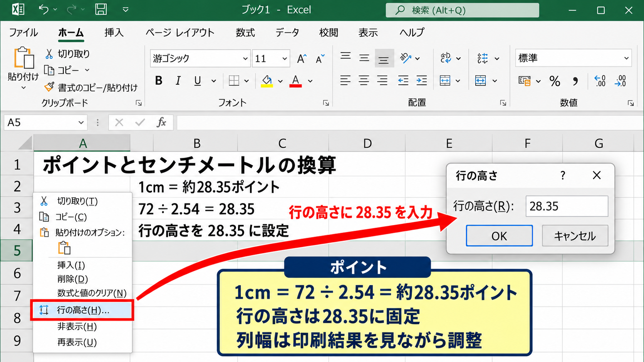Center cell text horizontally
The height and width of the screenshot is (362, 644).
pos(364,81)
